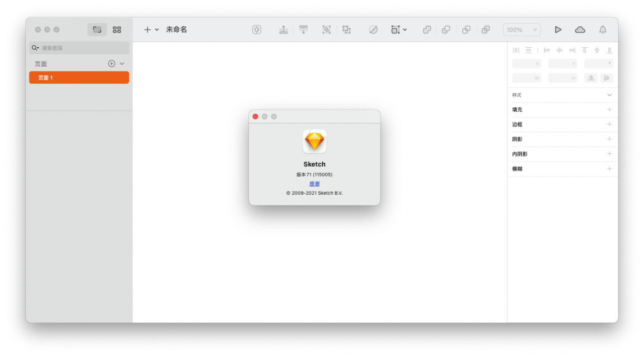The height and width of the screenshot is (357, 644).
Task: Click the 边框 border label
Action: coord(517,124)
